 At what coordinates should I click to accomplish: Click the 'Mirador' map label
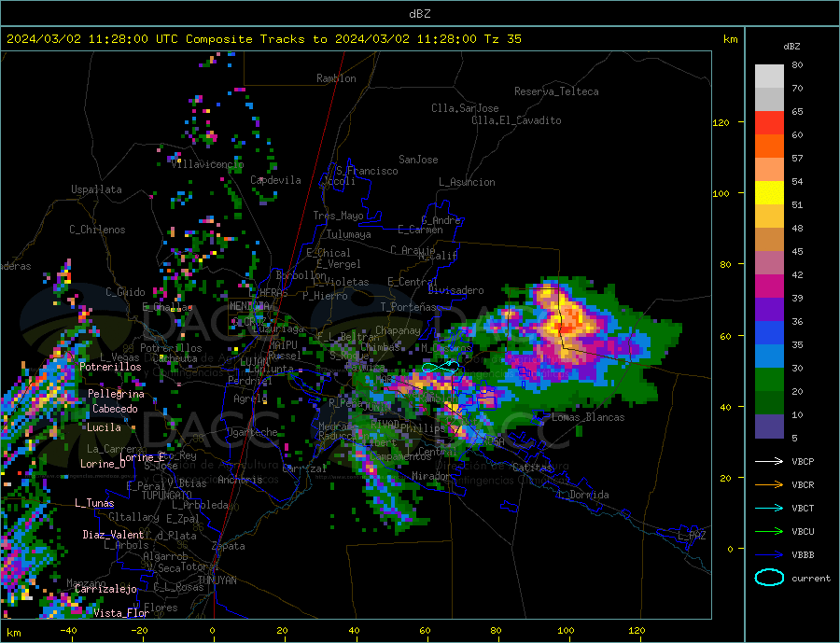431,476
